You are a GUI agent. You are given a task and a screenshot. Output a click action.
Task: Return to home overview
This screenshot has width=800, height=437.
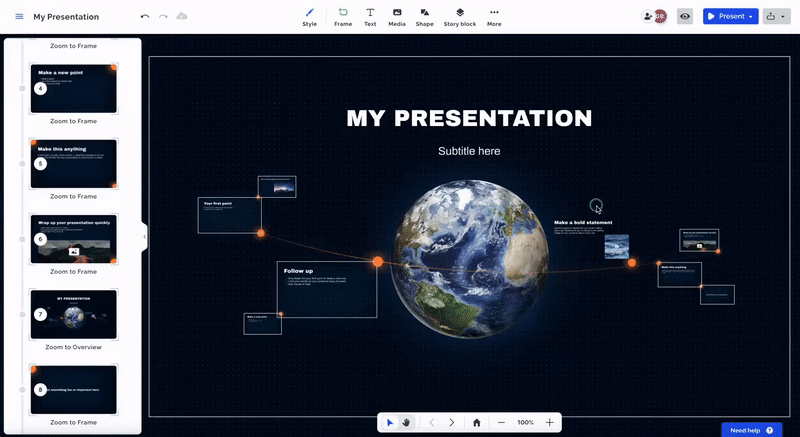pyautogui.click(x=477, y=422)
